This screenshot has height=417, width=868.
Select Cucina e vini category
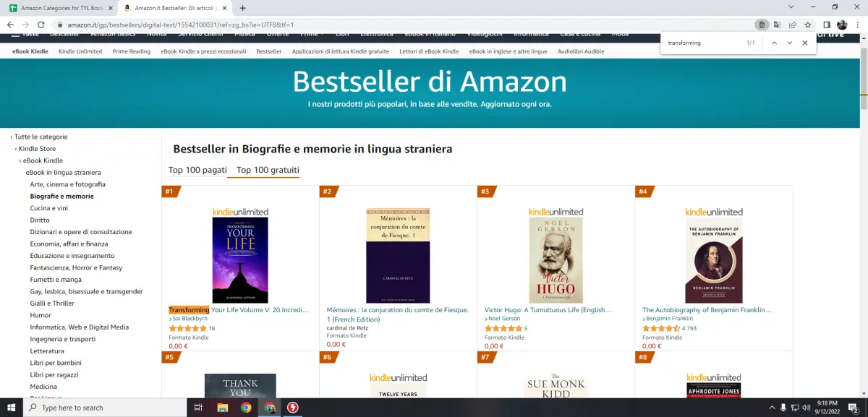50,208
